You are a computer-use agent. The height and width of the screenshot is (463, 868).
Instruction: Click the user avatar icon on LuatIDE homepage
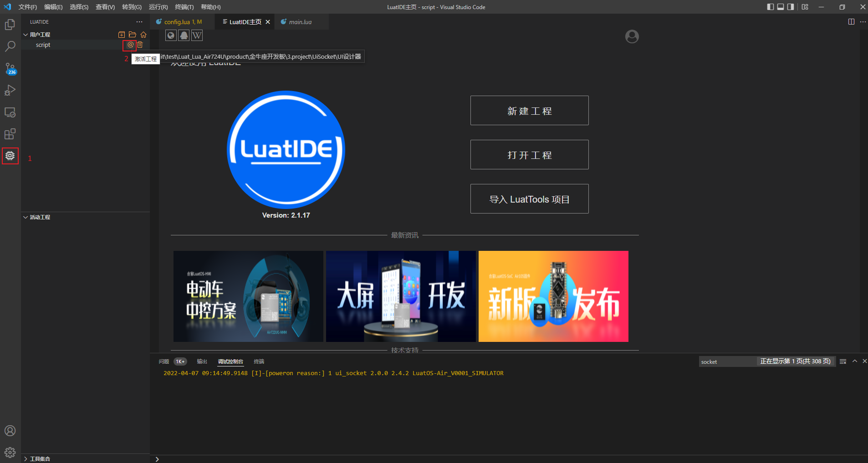coord(632,36)
